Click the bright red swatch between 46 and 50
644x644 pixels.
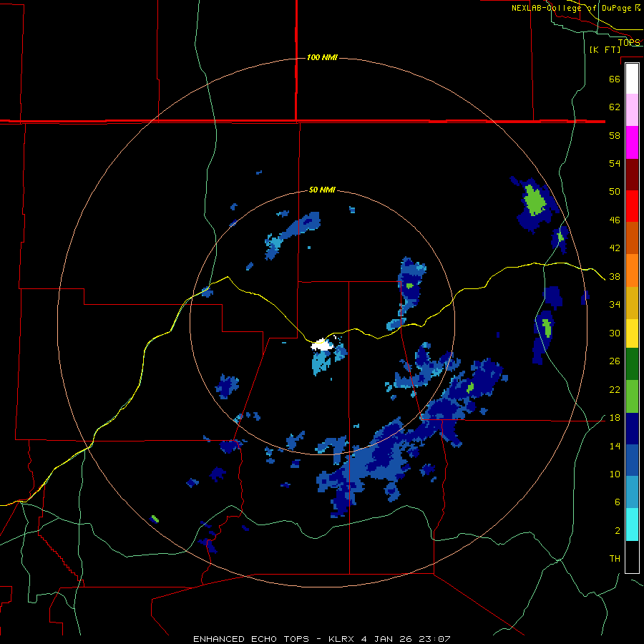pyautogui.click(x=632, y=206)
